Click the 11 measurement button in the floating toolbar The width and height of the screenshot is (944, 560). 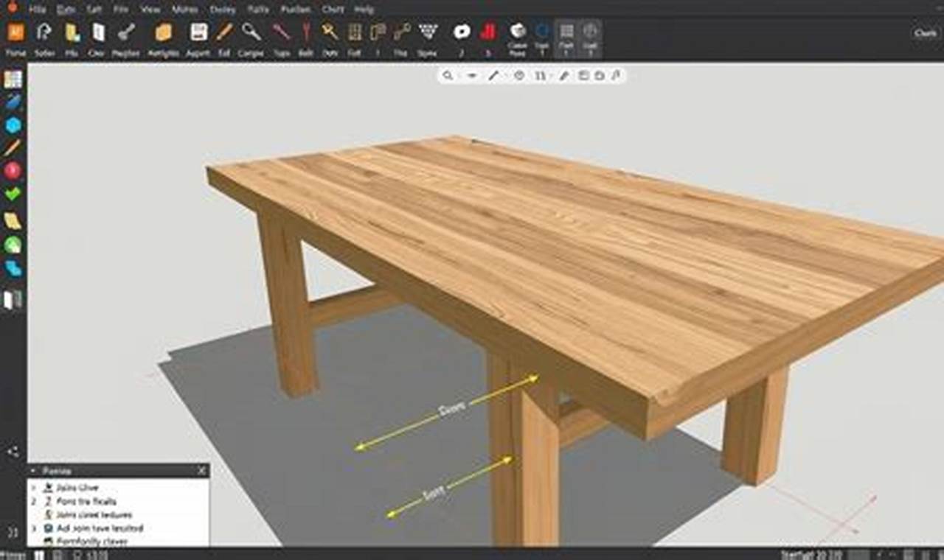point(540,74)
